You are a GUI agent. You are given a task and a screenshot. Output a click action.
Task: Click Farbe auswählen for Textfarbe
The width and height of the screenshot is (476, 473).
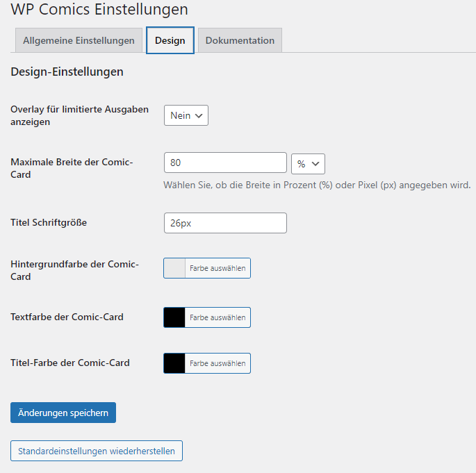coord(218,317)
